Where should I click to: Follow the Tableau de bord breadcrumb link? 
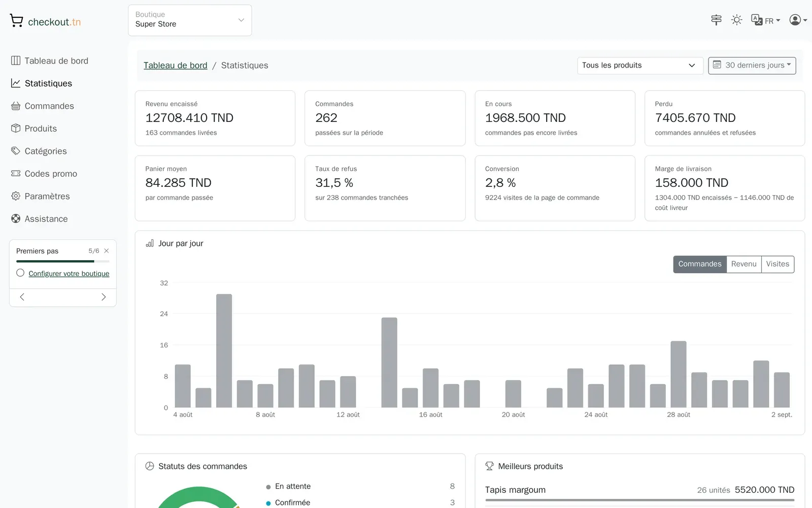coord(176,66)
